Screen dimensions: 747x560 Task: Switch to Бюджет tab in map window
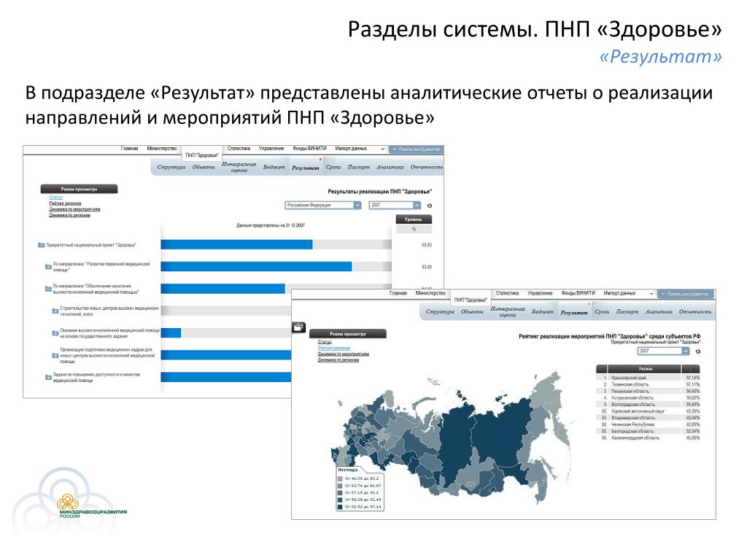[543, 311]
